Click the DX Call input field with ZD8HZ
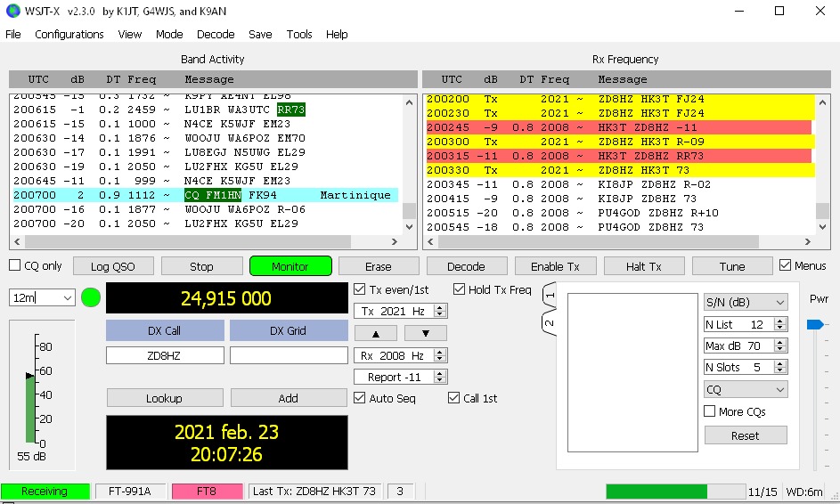This screenshot has width=840, height=504. pyautogui.click(x=165, y=355)
